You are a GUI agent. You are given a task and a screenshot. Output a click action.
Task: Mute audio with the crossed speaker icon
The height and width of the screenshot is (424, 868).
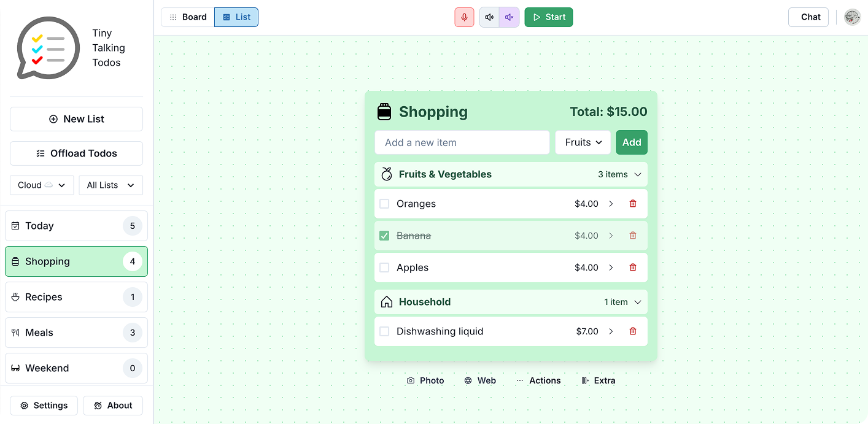pyautogui.click(x=509, y=17)
